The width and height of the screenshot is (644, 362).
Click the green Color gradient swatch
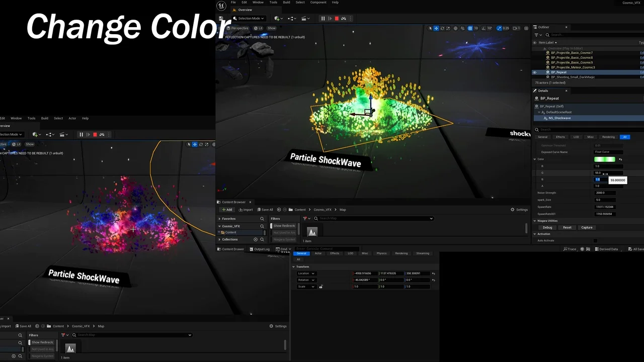pos(605,159)
